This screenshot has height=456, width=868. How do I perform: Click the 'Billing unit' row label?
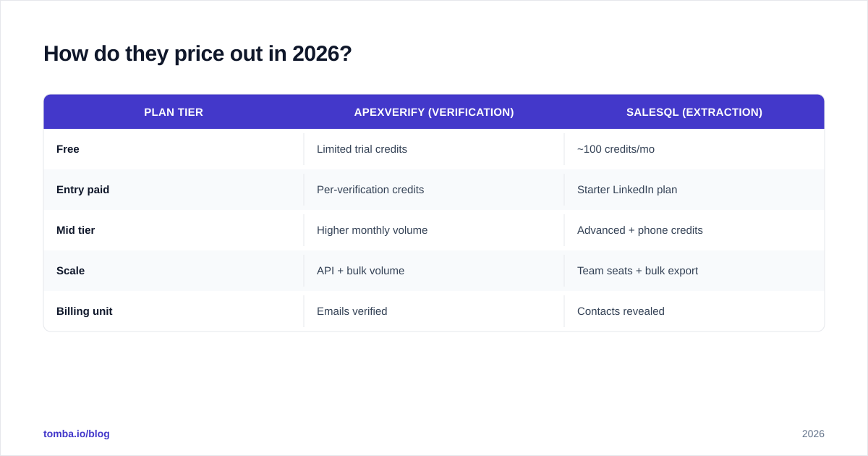tap(84, 311)
